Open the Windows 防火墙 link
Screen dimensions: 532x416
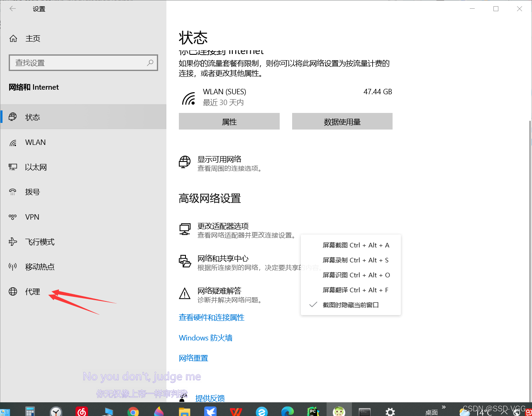205,338
